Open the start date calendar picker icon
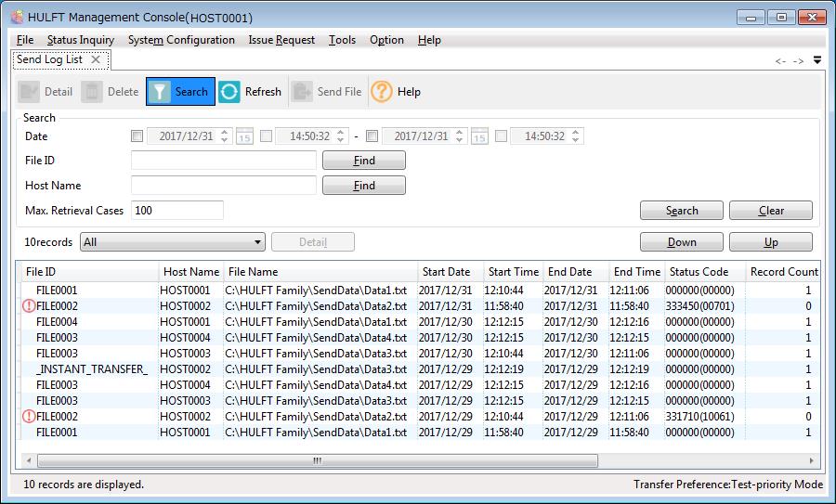 point(244,136)
